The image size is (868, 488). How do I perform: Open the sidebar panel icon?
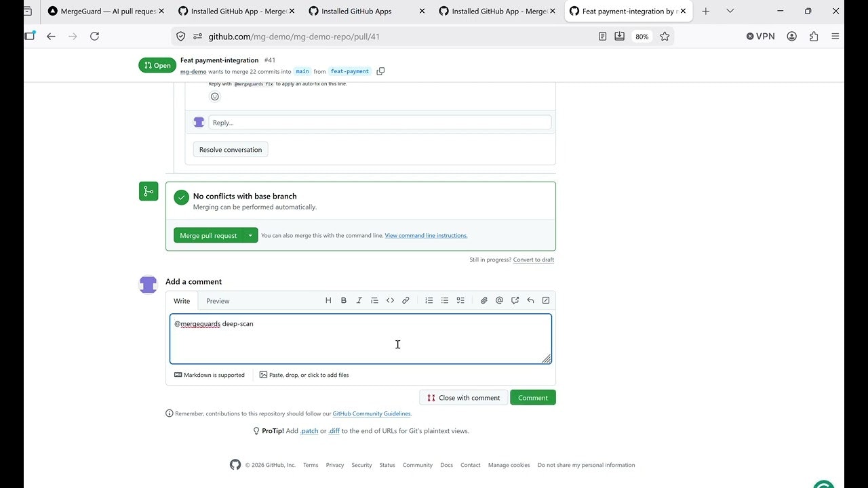pos(29,36)
